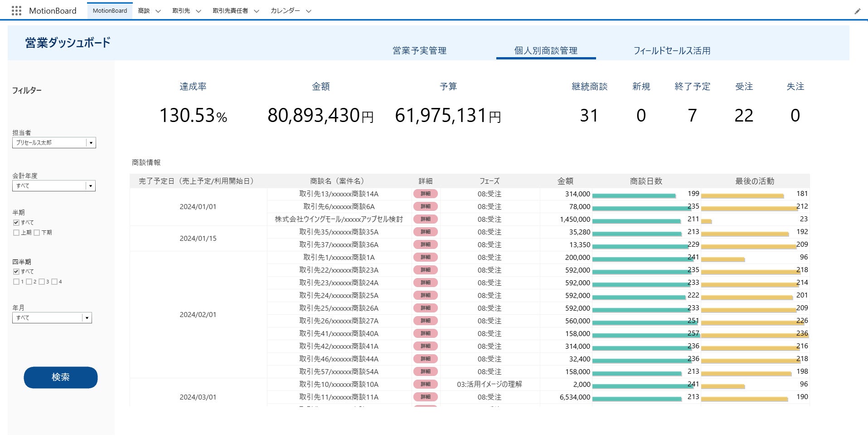Click 詳細 badge for 取引先13 商談14A
The image size is (868, 444).
point(425,194)
